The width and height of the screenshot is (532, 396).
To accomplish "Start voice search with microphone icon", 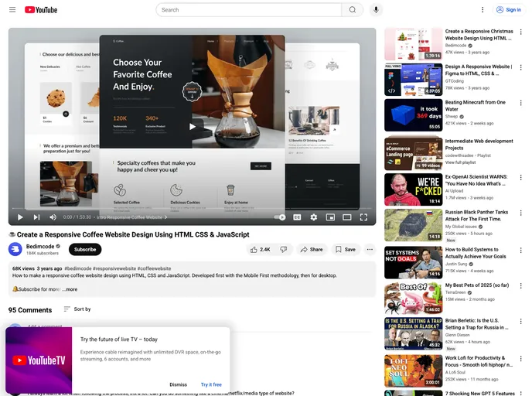I will click(376, 10).
